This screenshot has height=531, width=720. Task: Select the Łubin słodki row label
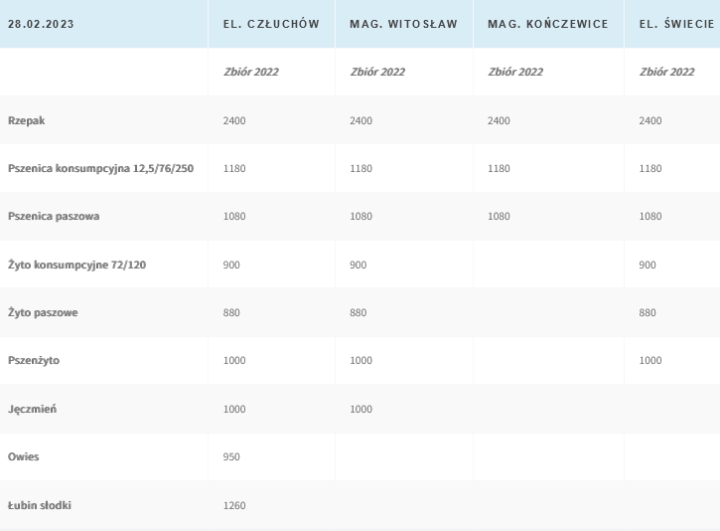[x=40, y=505]
